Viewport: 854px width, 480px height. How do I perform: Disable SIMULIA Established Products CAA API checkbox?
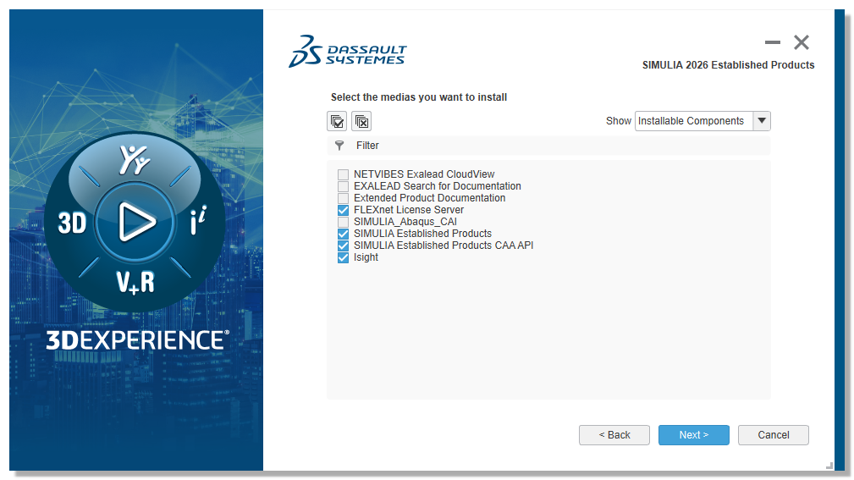(x=343, y=246)
